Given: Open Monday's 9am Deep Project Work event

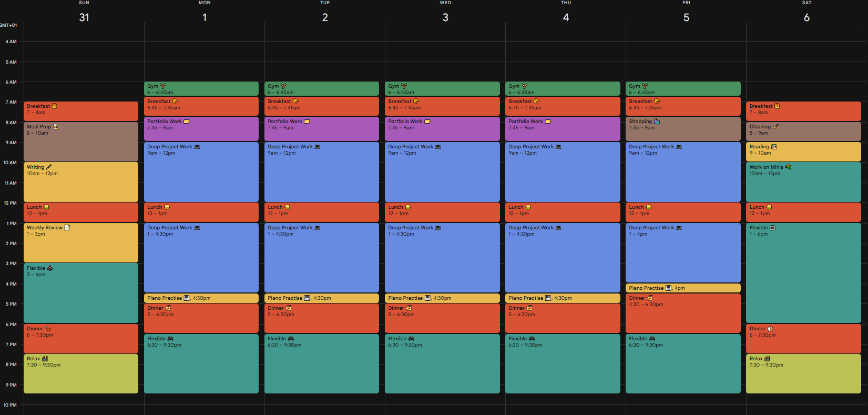Looking at the screenshot, I should tap(201, 174).
